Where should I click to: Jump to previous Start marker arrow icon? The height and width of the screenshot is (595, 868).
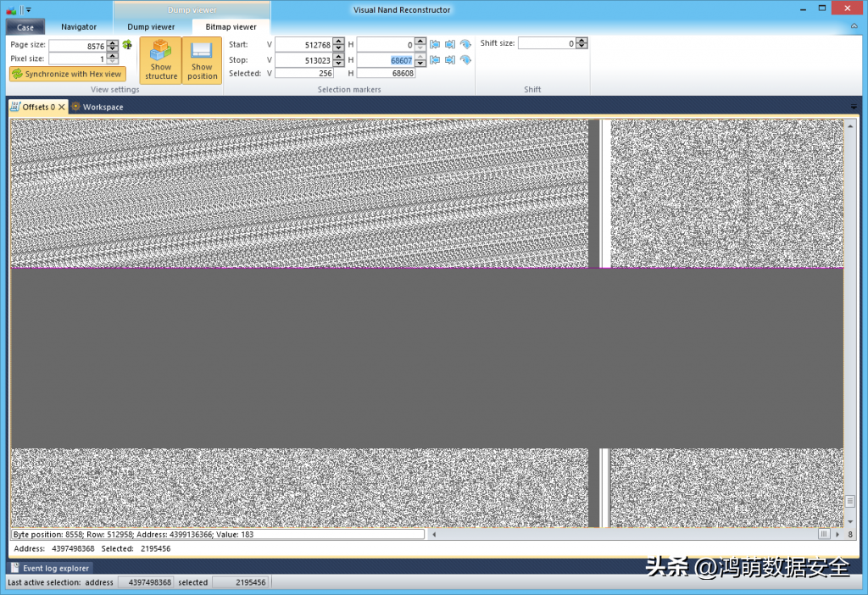pyautogui.click(x=434, y=44)
